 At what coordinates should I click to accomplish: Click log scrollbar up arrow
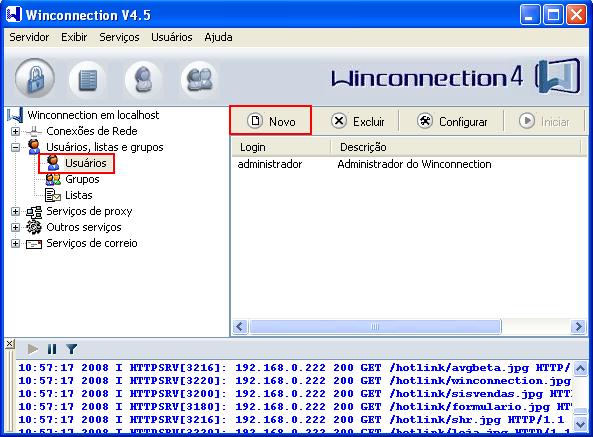click(x=580, y=368)
